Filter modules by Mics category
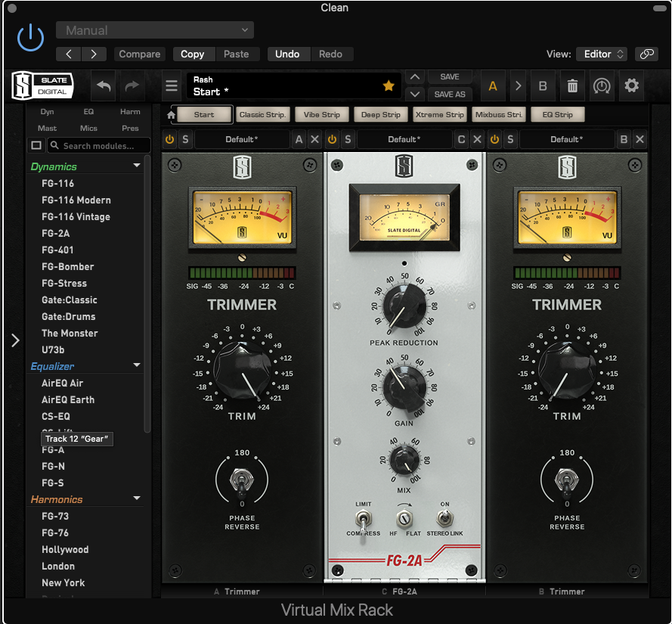The image size is (672, 624). point(88,129)
